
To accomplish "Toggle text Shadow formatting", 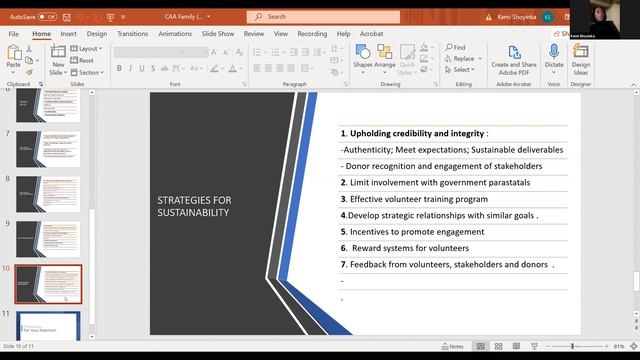I will 153,69.
